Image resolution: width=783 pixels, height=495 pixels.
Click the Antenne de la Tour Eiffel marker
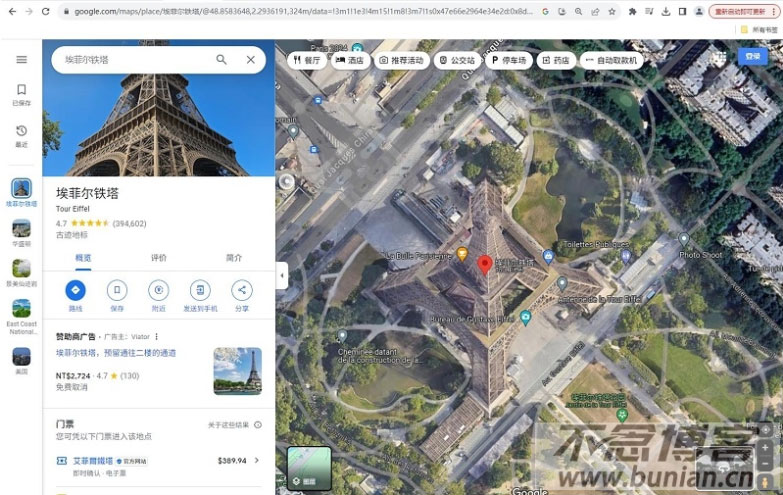click(x=562, y=284)
